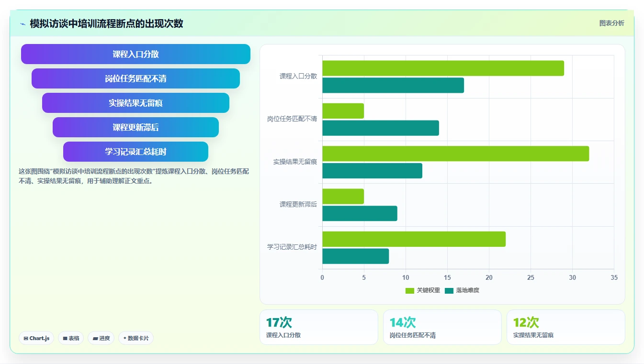
Task: Click the y-axis label 课程更新滞后
Action: pyautogui.click(x=298, y=204)
